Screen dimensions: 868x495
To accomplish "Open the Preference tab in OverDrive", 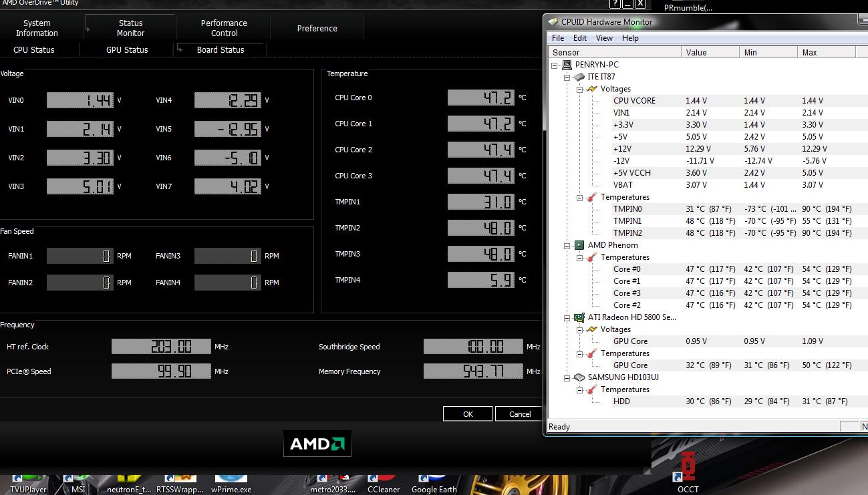I will click(317, 28).
